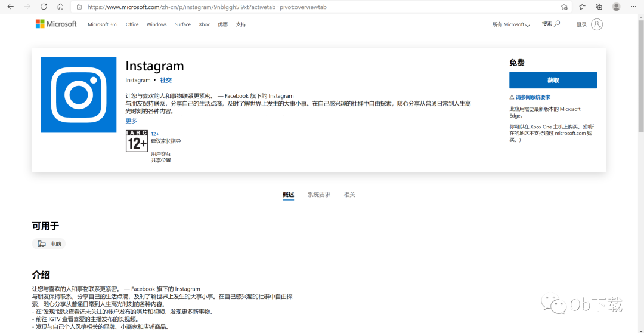Click the blue Instagram app icon
Screen dimensions: 644x333
[x=79, y=95]
